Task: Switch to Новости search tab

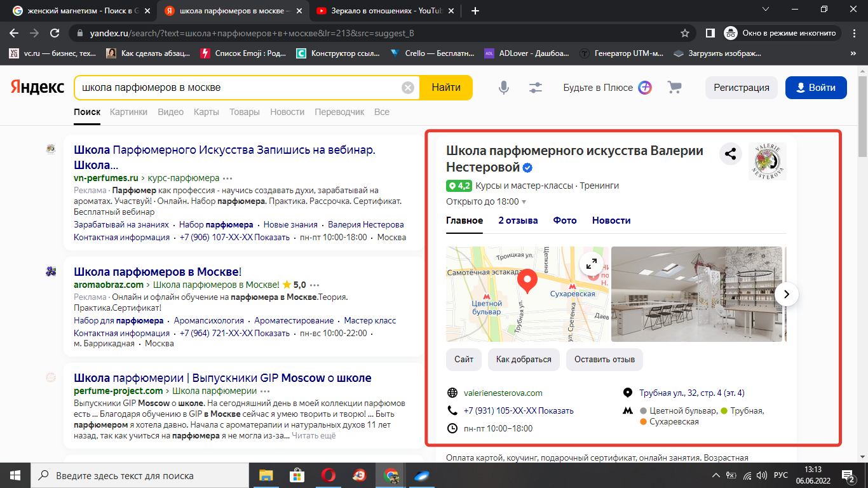Action: 287,112
